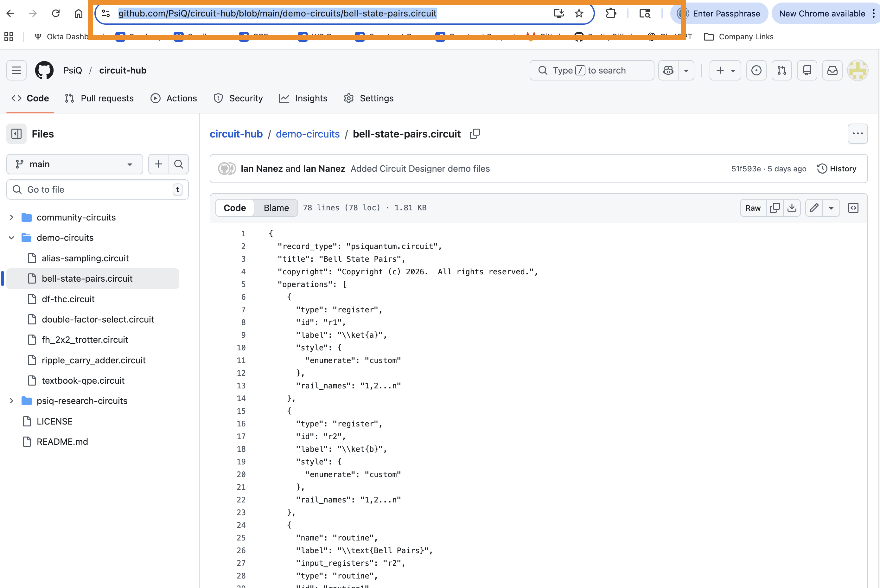Copy raw file contents icon

775,208
